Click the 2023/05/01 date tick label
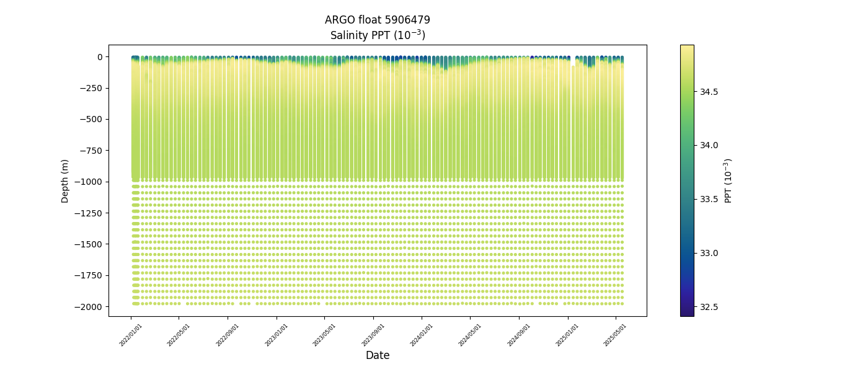868x372 pixels. tap(325, 335)
